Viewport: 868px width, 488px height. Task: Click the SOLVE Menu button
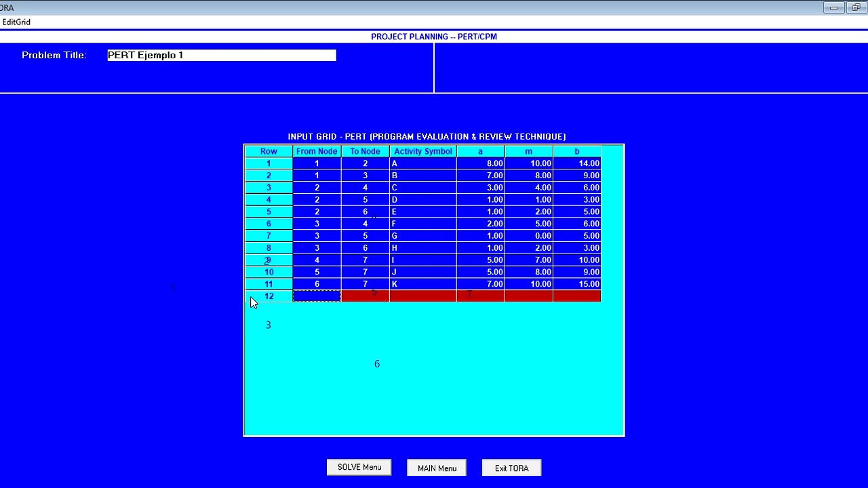coord(359,468)
